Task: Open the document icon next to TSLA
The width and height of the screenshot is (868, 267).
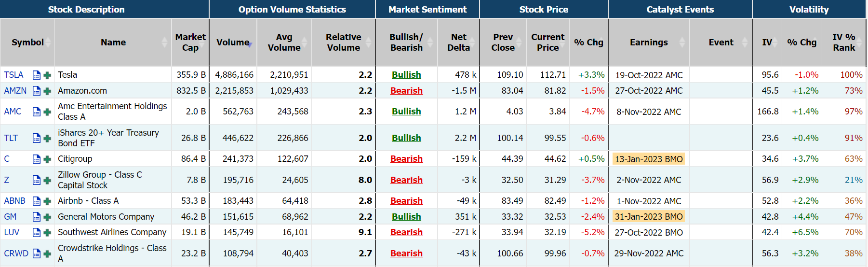Action: [37, 75]
